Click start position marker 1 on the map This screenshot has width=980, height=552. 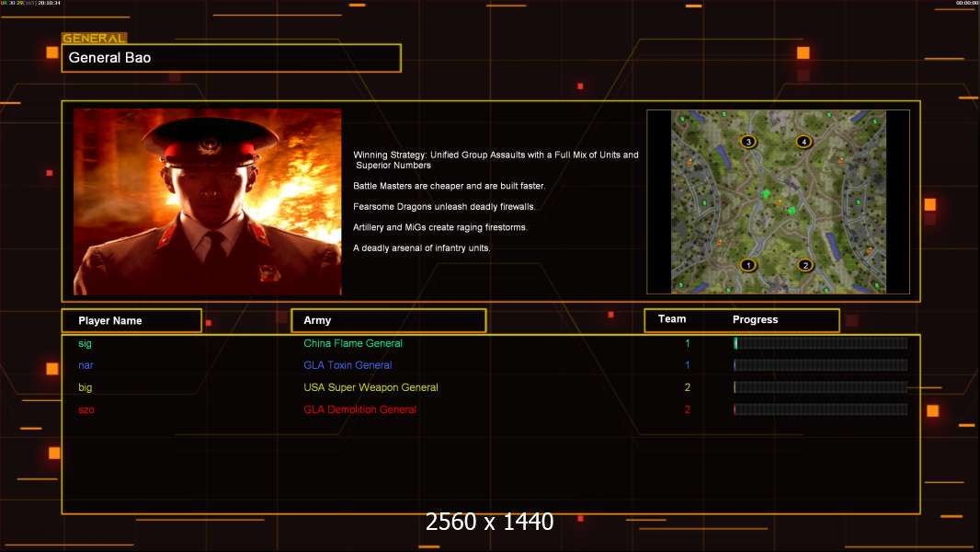(x=748, y=265)
